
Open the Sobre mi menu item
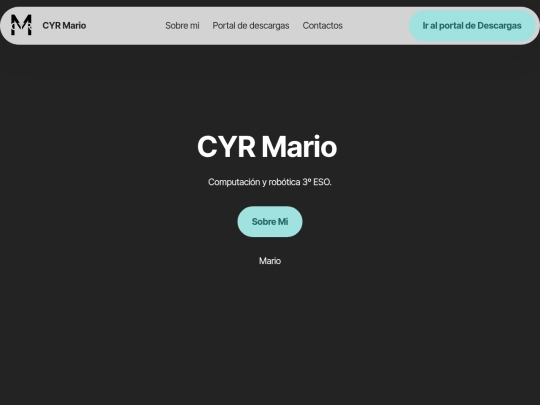pyautogui.click(x=182, y=25)
